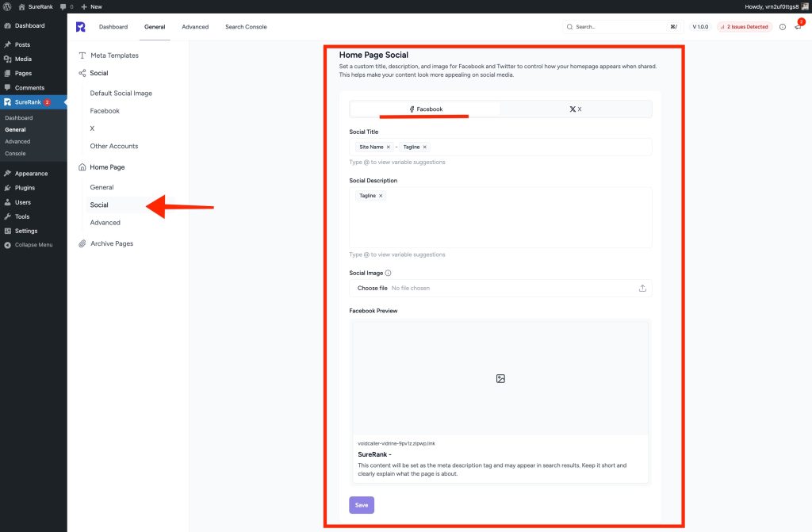Open the Howdy user account menu
The width and height of the screenshot is (812, 532).
coord(776,6)
